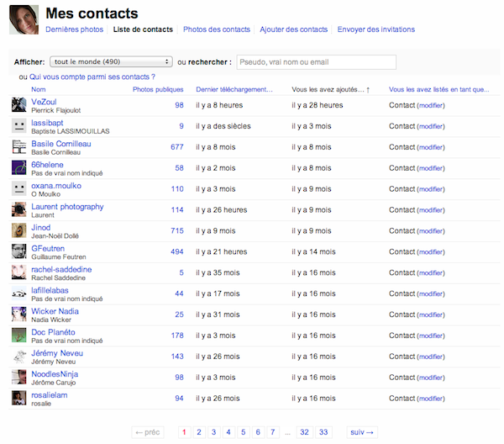
Task: Open 66helene's name link
Action: (47, 165)
